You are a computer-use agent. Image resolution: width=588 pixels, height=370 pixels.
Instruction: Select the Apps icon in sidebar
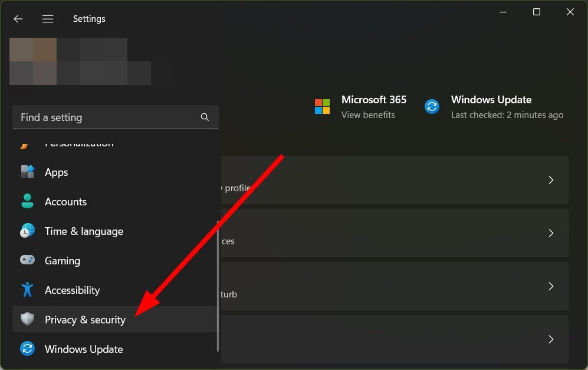[x=27, y=172]
